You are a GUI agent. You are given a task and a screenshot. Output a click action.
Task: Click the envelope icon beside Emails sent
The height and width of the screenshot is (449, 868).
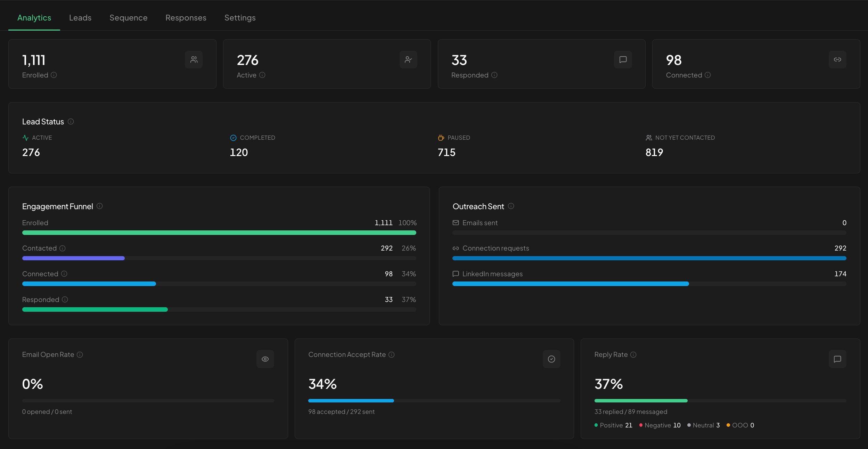456,223
